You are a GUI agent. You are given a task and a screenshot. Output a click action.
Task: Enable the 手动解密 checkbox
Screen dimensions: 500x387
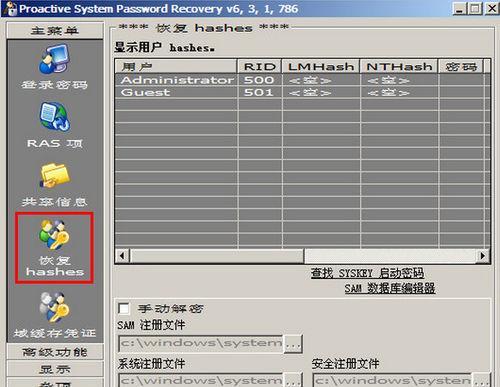[x=124, y=308]
